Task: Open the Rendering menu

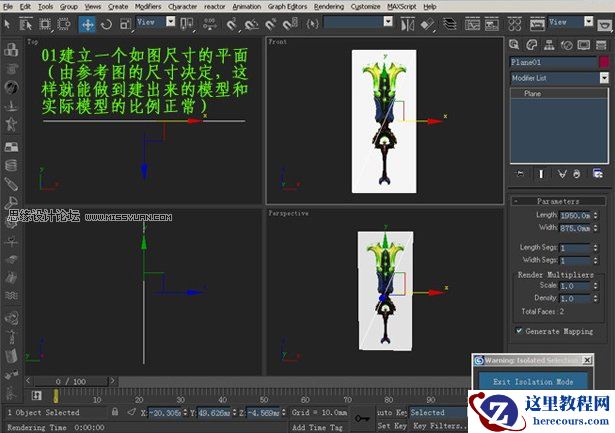Action: click(329, 7)
